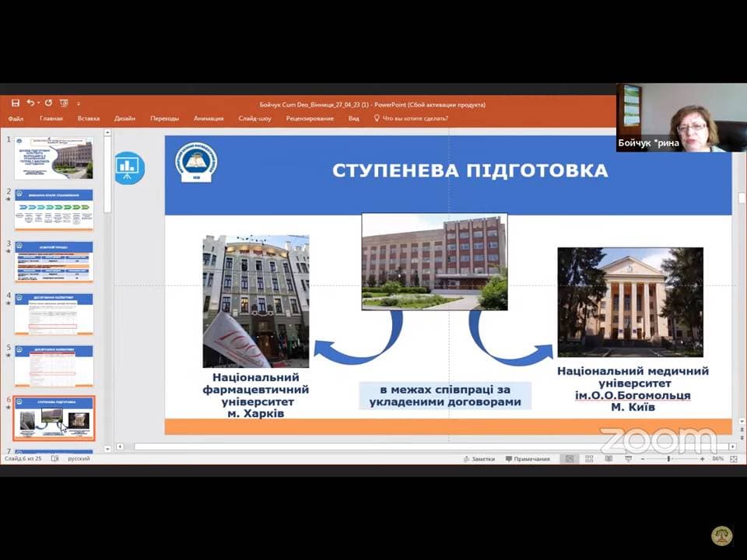The image size is (747, 560).
Task: Click the zoom slider handle
Action: coord(669,459)
